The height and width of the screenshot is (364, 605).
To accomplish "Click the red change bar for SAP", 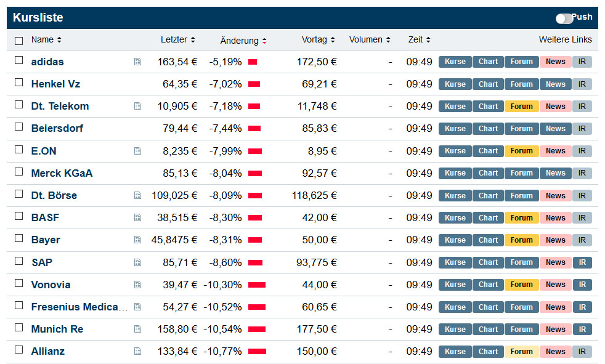I will click(256, 262).
